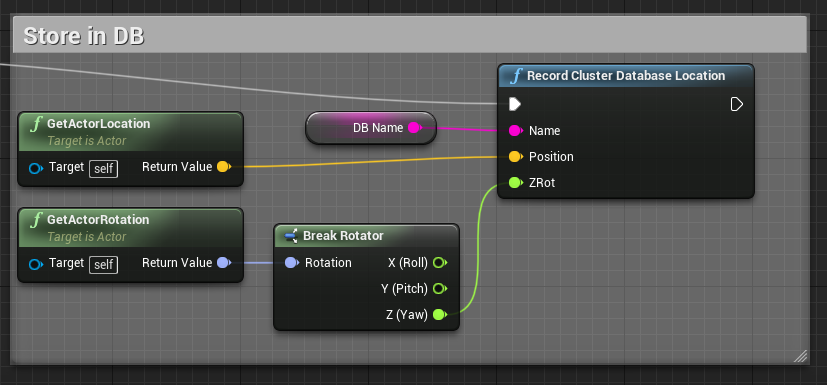Select the Break Rotator node header
The image size is (827, 385).
pos(367,236)
